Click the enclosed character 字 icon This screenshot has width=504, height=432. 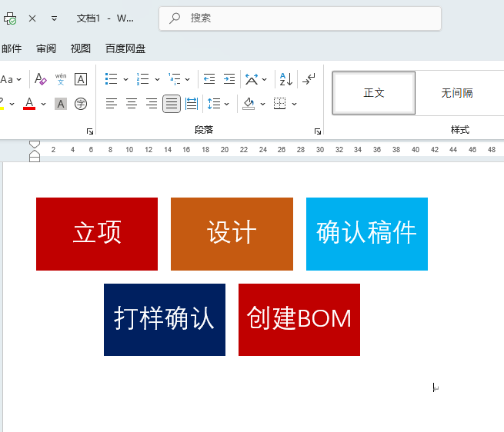pos(81,104)
